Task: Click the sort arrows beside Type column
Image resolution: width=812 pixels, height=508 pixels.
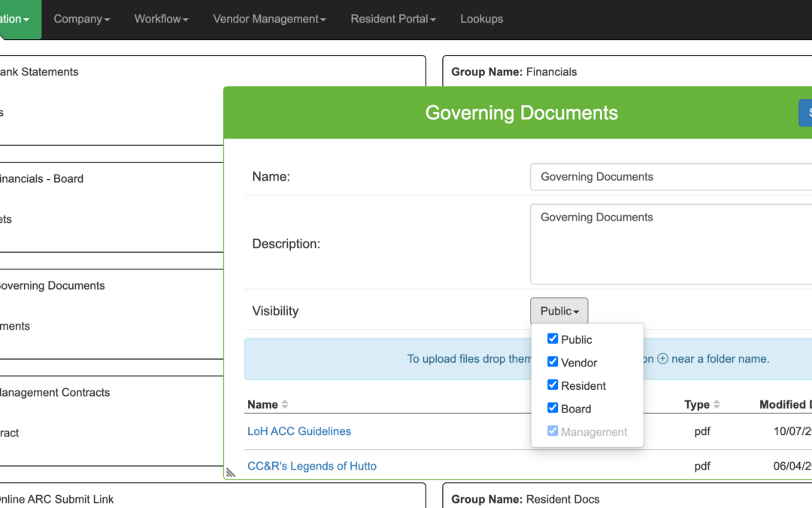Action: click(717, 405)
